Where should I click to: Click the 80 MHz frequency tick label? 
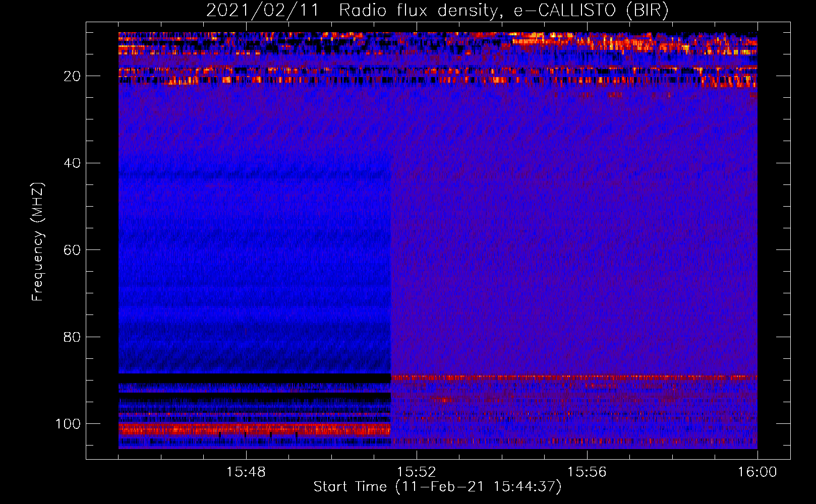click(72, 337)
